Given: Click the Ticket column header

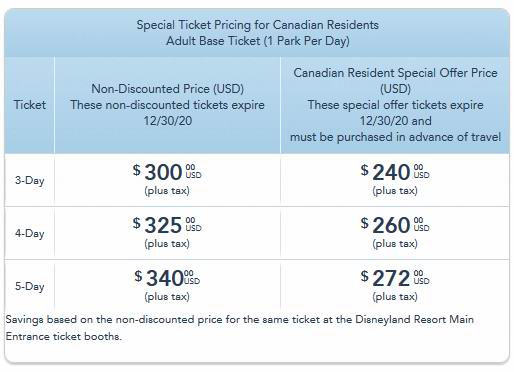Looking at the screenshot, I should coord(29,105).
